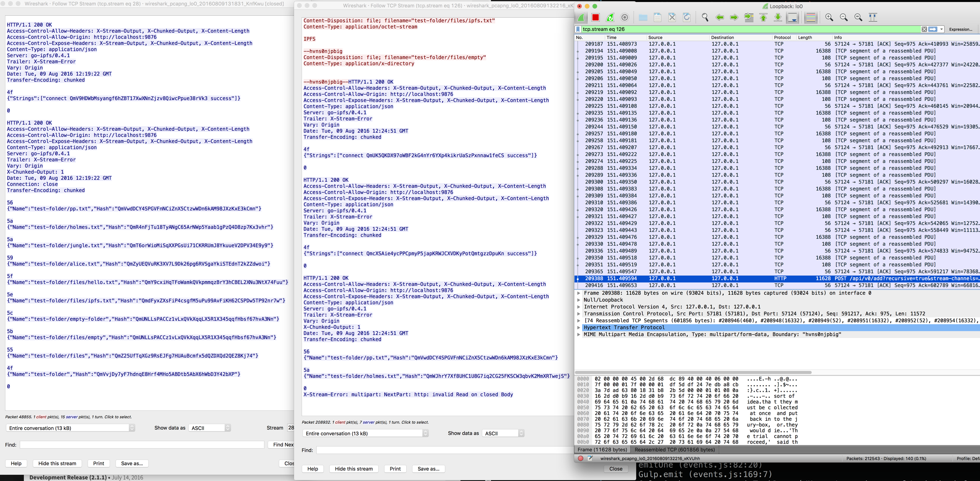Restart the current capture

coord(610,17)
